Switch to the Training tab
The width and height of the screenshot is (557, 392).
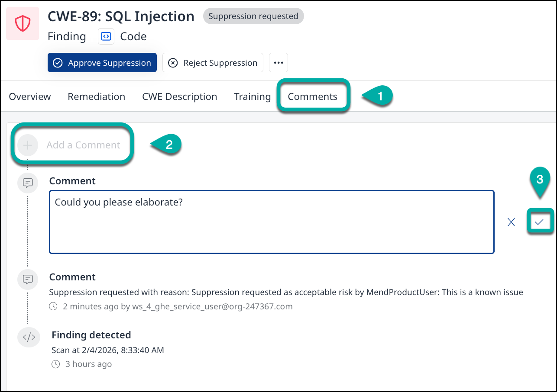click(x=253, y=96)
